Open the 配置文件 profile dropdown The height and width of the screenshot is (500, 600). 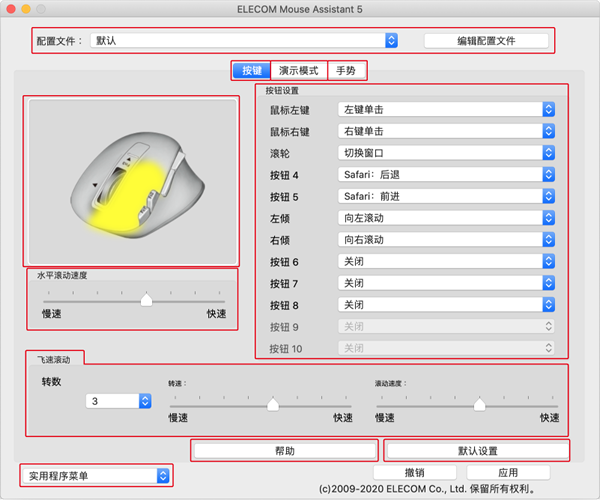click(x=244, y=41)
